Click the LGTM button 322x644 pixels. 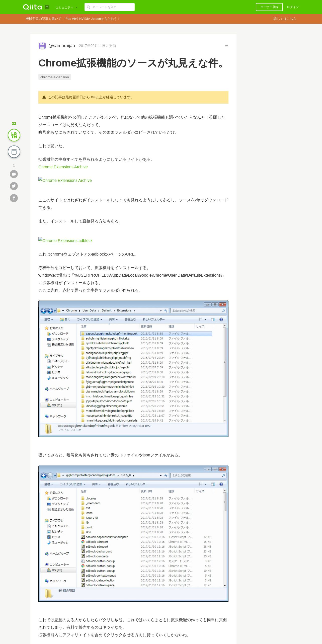[x=14, y=135]
